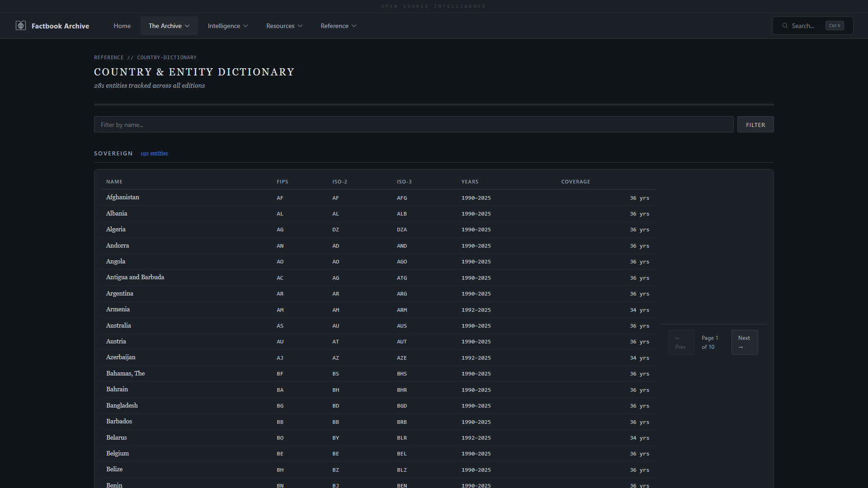This screenshot has height=488, width=868.
Task: Go to Next page of results
Action: (744, 342)
